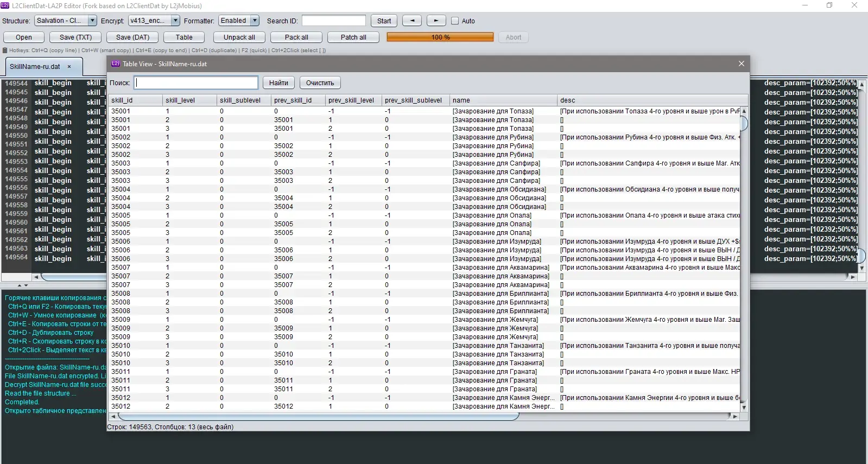868x464 pixels.
Task: Click the table scrollbar down arrow
Action: coord(744,408)
